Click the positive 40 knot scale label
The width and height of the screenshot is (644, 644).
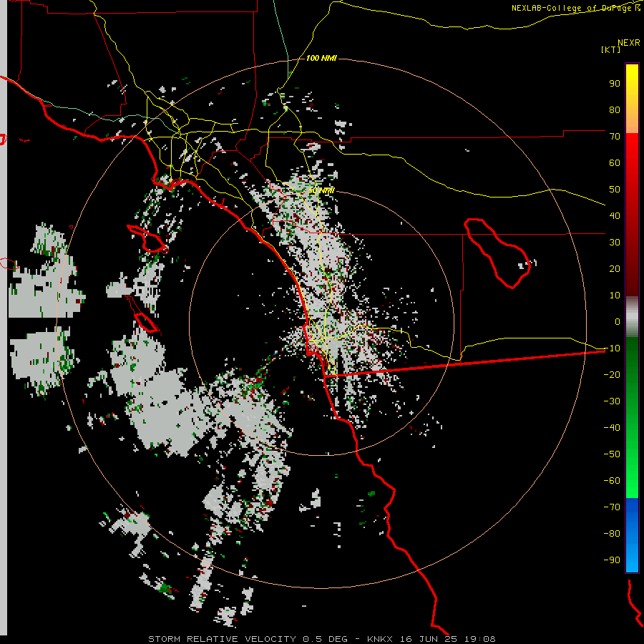tap(615, 215)
